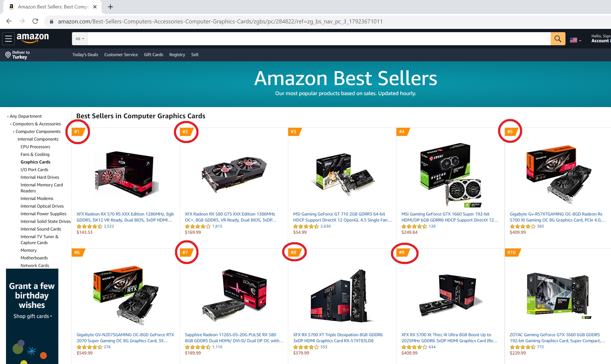The width and height of the screenshot is (611, 364).
Task: Click the star rating of the GT 710
Action: click(x=306, y=226)
